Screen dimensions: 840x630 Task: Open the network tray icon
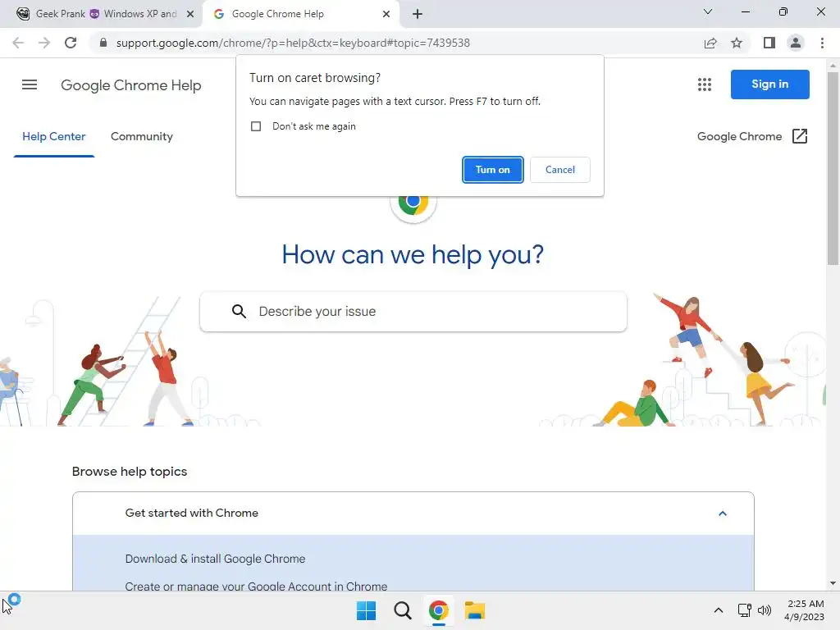pos(744,610)
